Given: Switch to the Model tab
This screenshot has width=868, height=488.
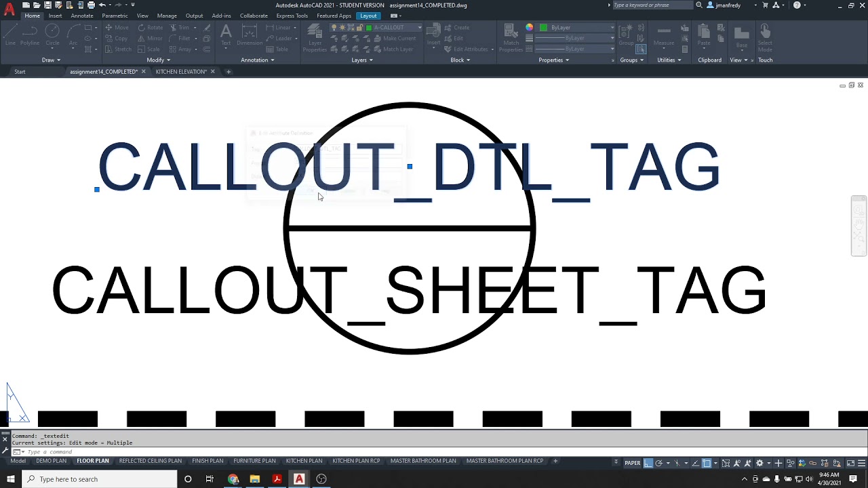Looking at the screenshot, I should (x=18, y=461).
